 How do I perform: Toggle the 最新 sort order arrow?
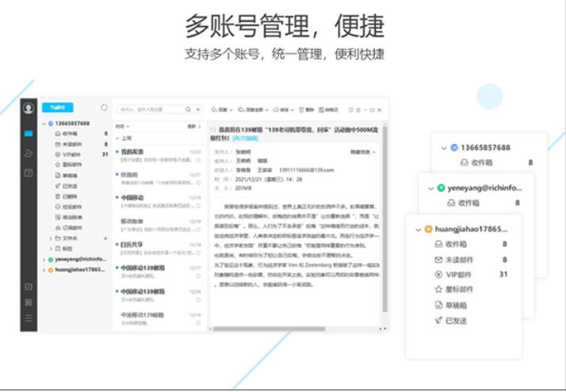point(200,127)
